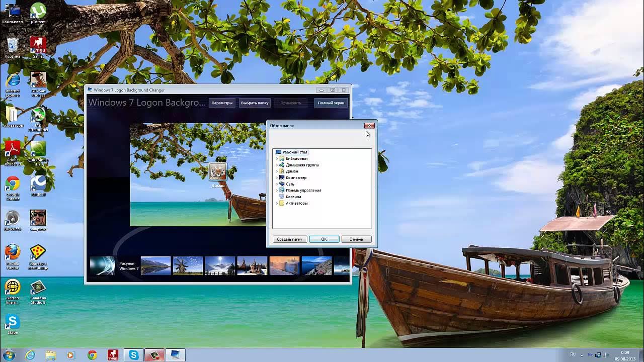Expand the Компьютер tree node
The image size is (644, 362).
pos(277,178)
